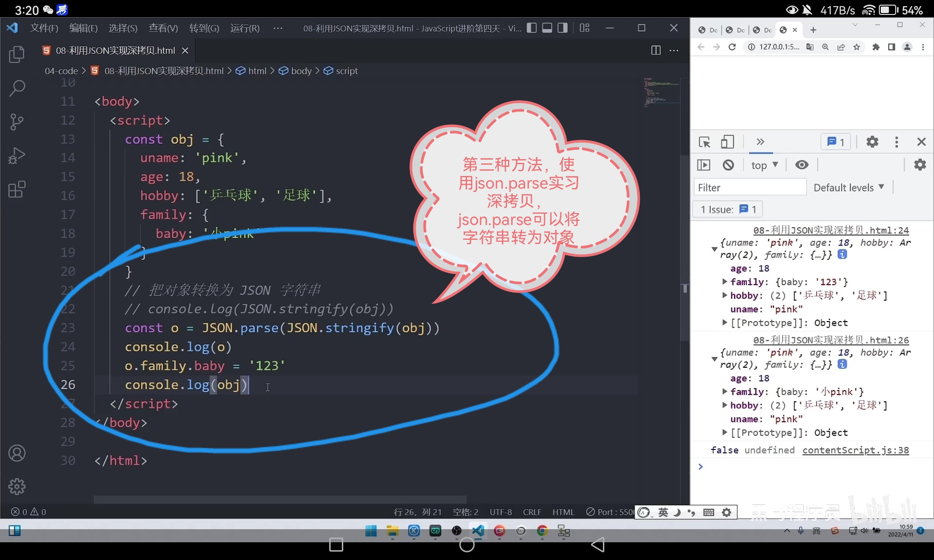
Task: Clear the console with the clear icon
Action: 728,165
